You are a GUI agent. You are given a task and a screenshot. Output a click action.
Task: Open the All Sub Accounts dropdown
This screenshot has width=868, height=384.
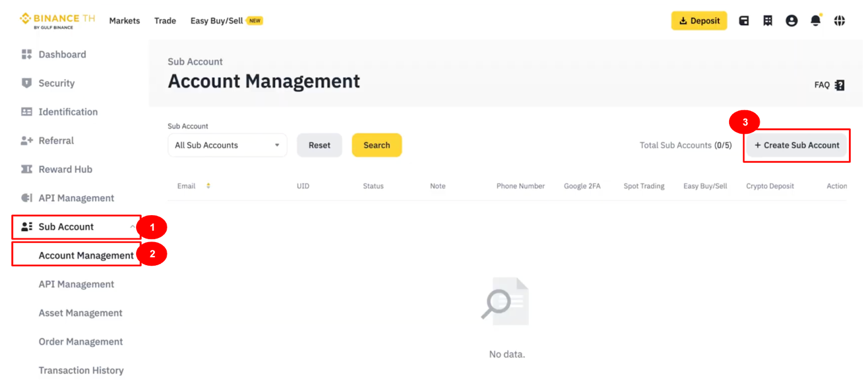[227, 145]
